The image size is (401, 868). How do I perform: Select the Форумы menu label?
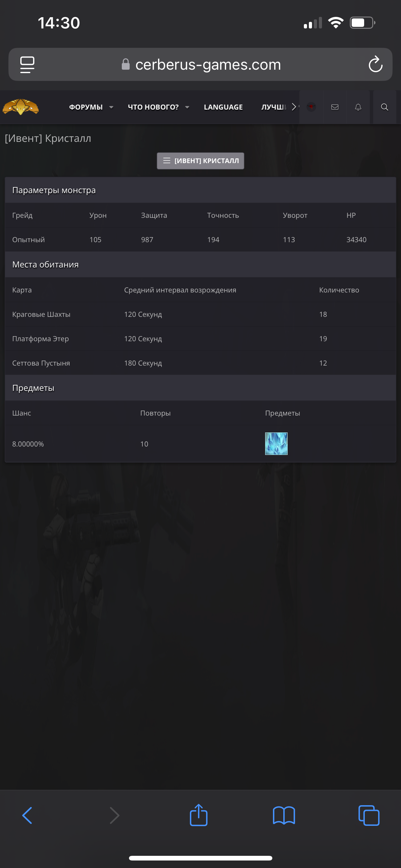86,107
